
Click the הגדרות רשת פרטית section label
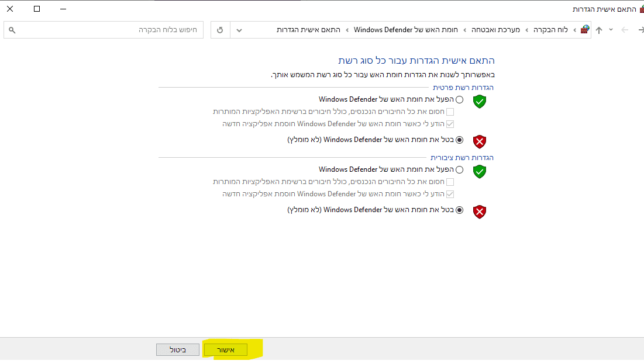463,88
